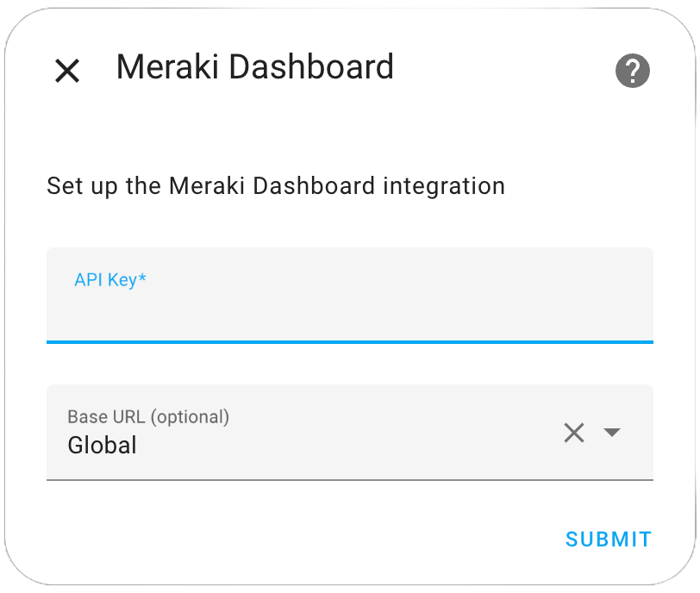
Task: Click the 'Set up the Meraki Dashboard integration' text
Action: coord(276,186)
